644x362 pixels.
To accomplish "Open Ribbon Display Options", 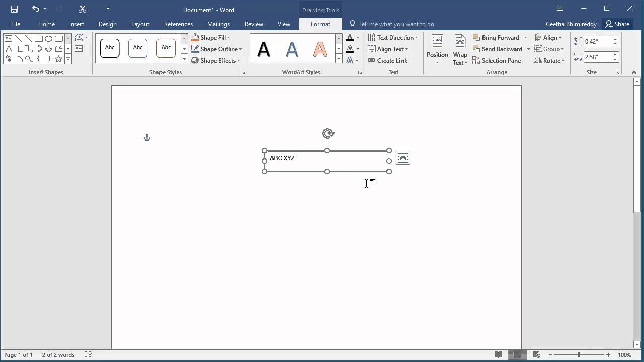I will (560, 9).
